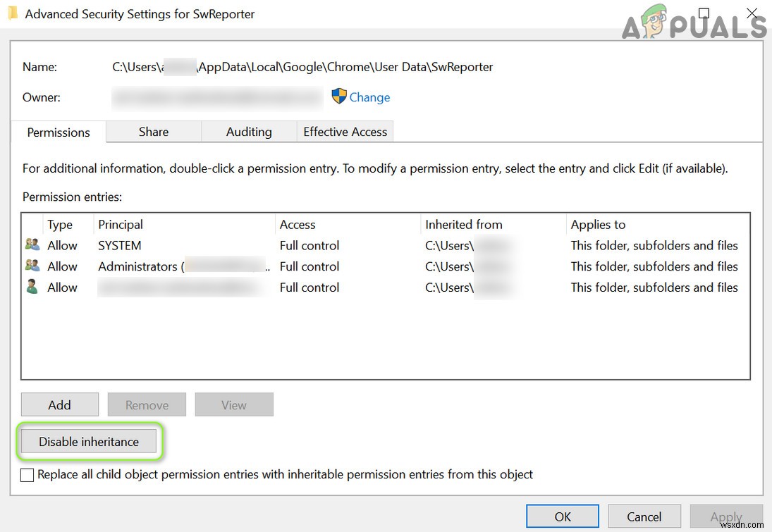Click the user icon on the third Allow entry
Viewport: 772px width, 532px height.
point(32,287)
